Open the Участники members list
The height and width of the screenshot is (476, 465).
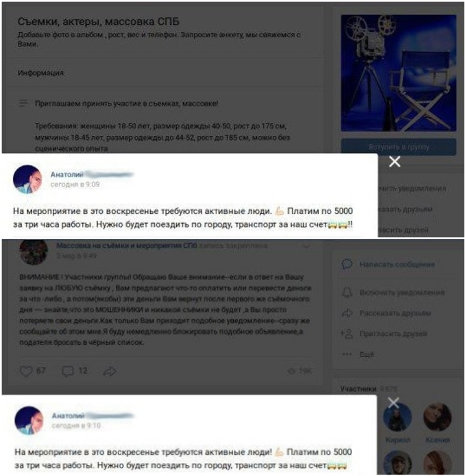pyautogui.click(x=358, y=389)
